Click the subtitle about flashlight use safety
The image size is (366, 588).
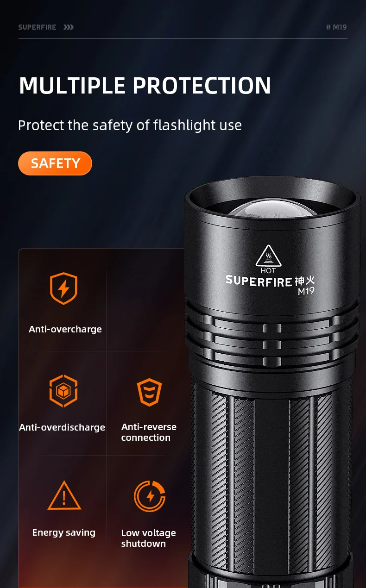pos(130,125)
